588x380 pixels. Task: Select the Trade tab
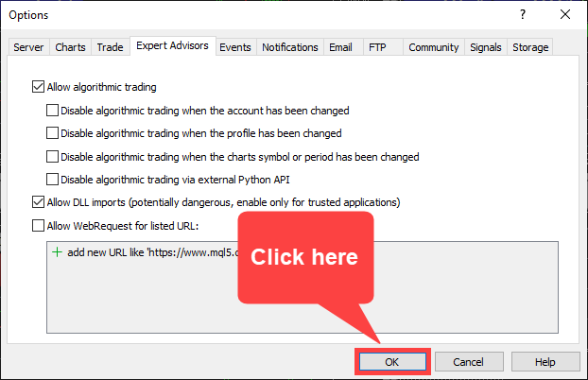point(110,47)
